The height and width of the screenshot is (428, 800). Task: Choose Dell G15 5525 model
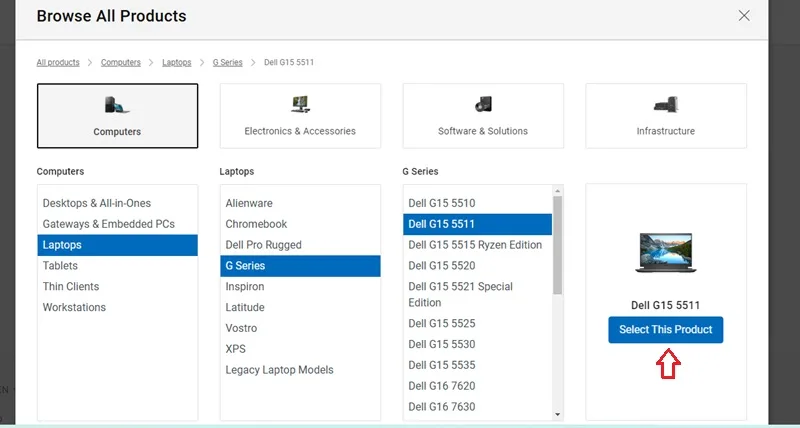pos(478,323)
